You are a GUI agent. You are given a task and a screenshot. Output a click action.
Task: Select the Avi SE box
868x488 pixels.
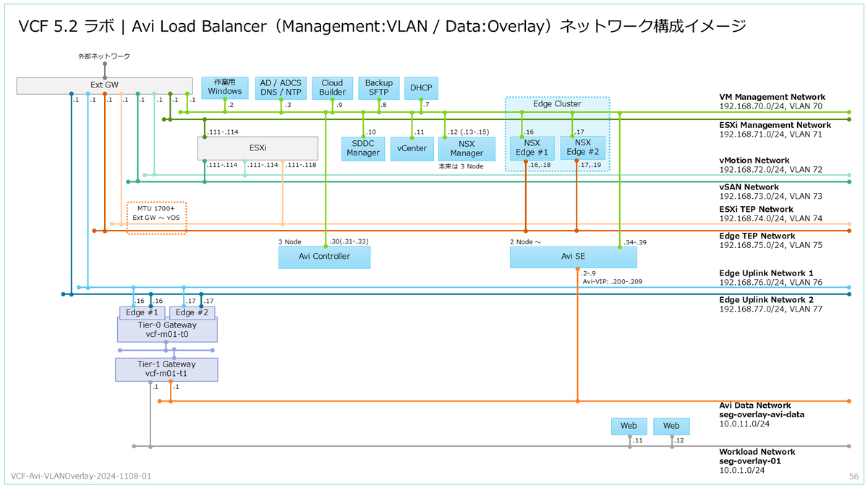(x=573, y=257)
